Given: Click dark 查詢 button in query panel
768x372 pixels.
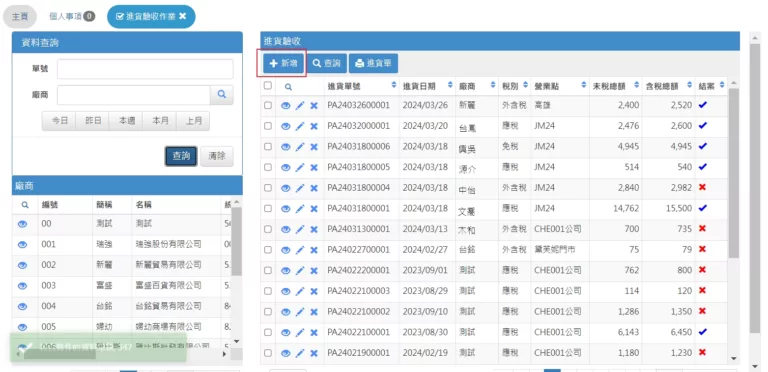Looking at the screenshot, I should (181, 156).
